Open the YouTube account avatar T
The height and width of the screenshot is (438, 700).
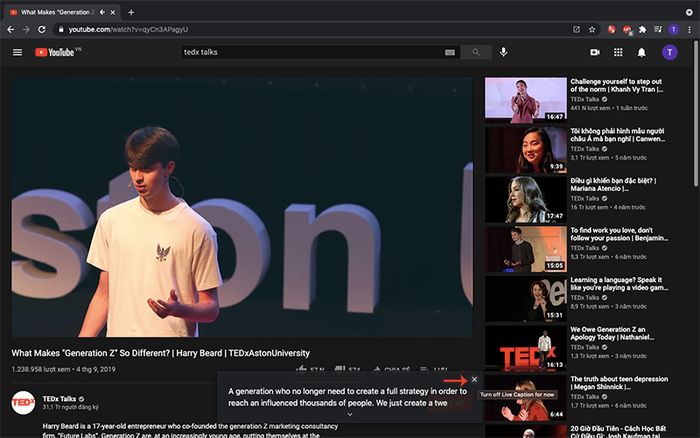[x=670, y=52]
